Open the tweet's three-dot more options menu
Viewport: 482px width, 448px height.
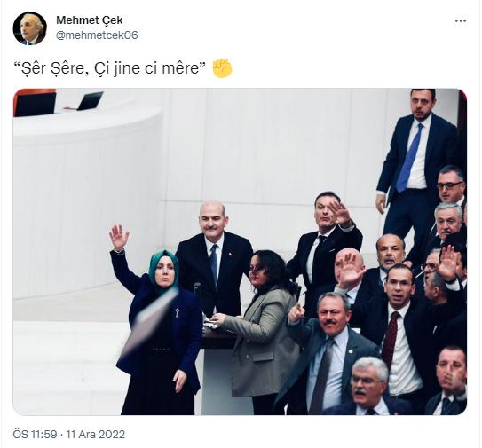(460, 21)
